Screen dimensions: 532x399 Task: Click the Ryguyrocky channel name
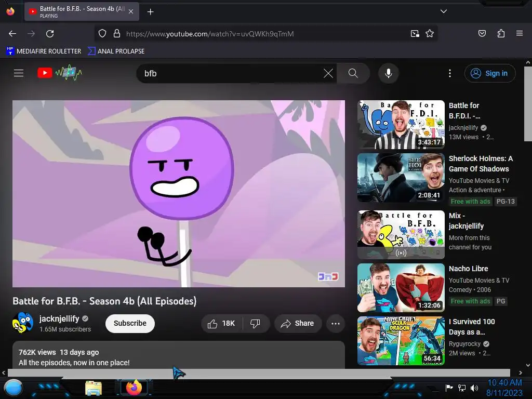pyautogui.click(x=464, y=344)
